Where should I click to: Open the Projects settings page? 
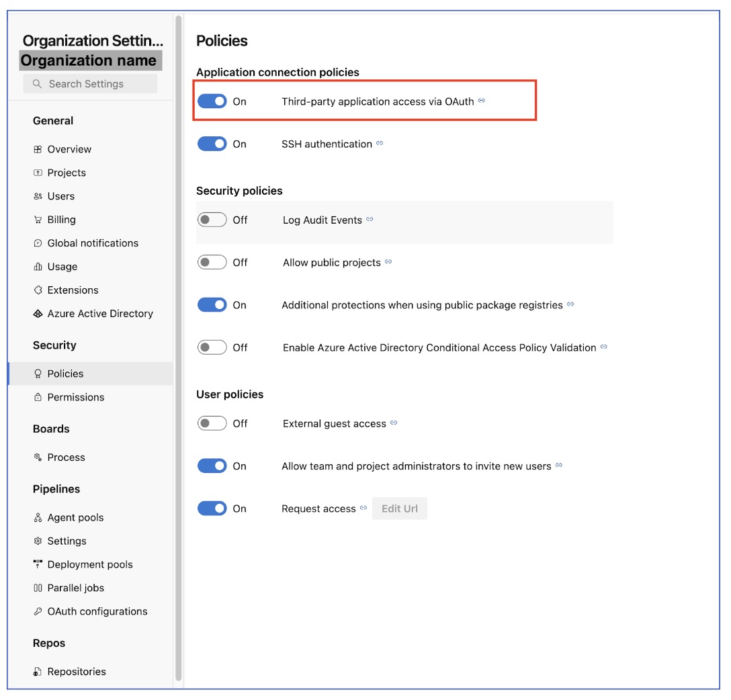point(91,173)
